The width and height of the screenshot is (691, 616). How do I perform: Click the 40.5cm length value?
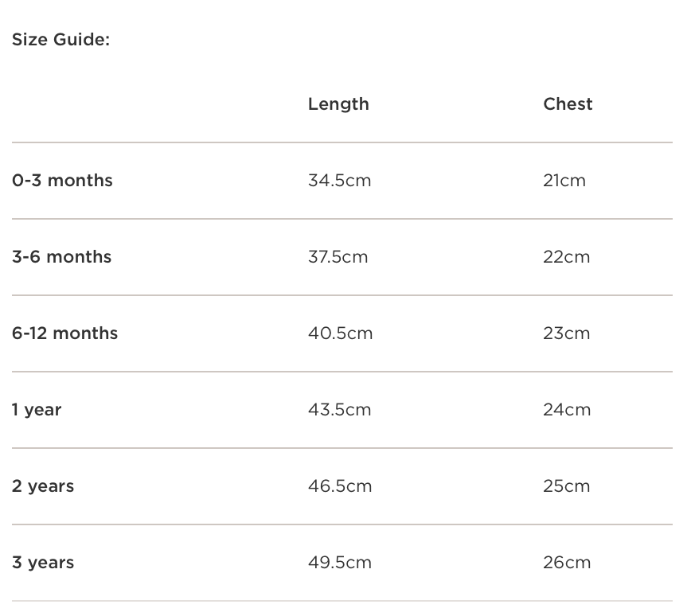tap(340, 333)
